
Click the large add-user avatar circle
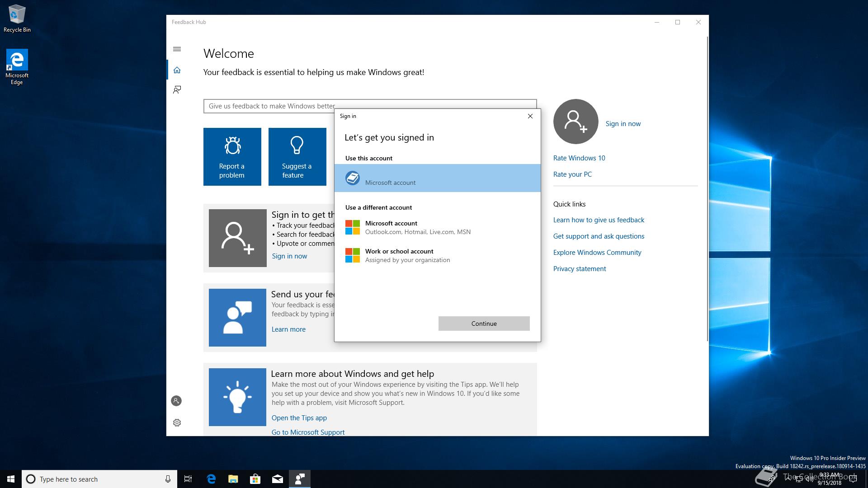(576, 122)
